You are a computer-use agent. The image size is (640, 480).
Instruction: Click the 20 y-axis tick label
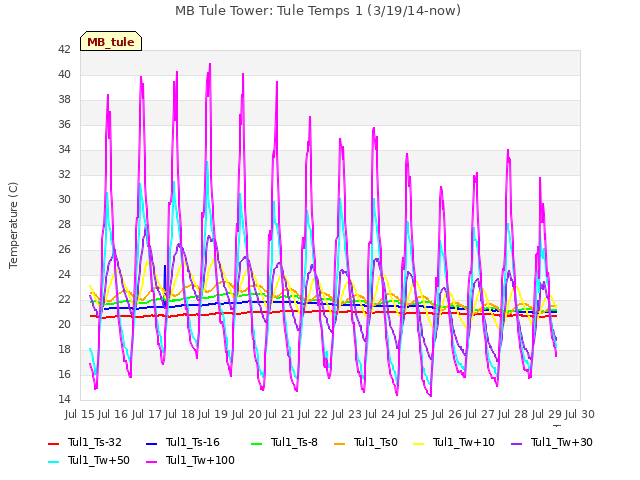tap(64, 324)
